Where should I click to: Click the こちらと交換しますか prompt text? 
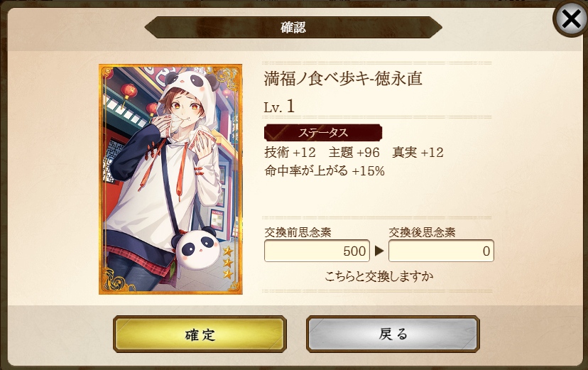[x=379, y=277]
